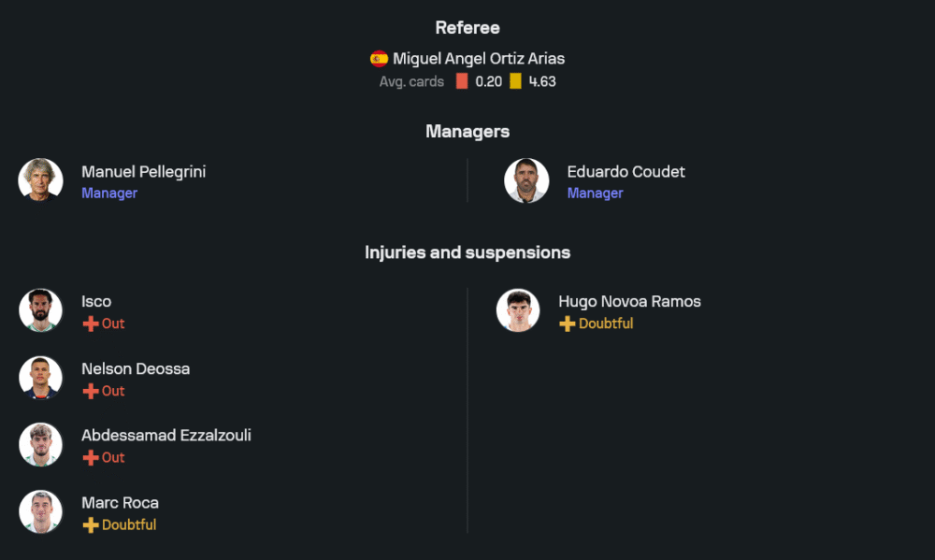Click Isco's red injury cross icon
935x560 pixels.
point(91,324)
